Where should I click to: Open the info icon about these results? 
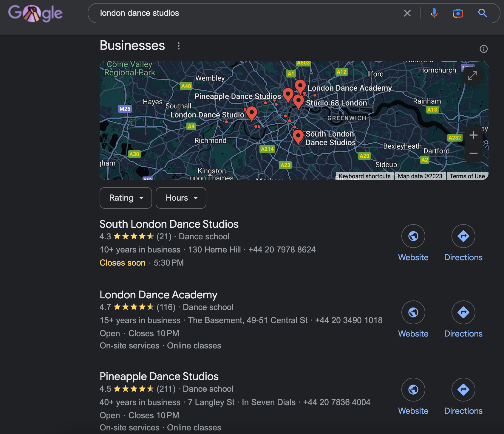(483, 49)
